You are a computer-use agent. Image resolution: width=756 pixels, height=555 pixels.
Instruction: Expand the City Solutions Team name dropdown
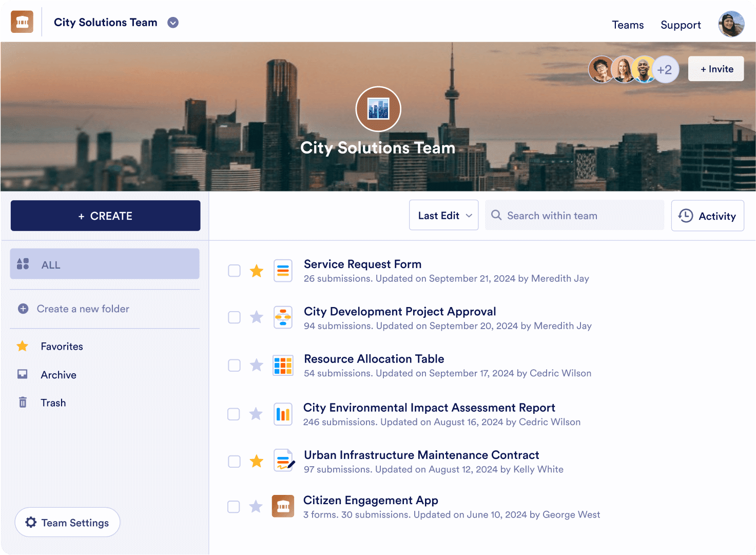[x=173, y=23]
